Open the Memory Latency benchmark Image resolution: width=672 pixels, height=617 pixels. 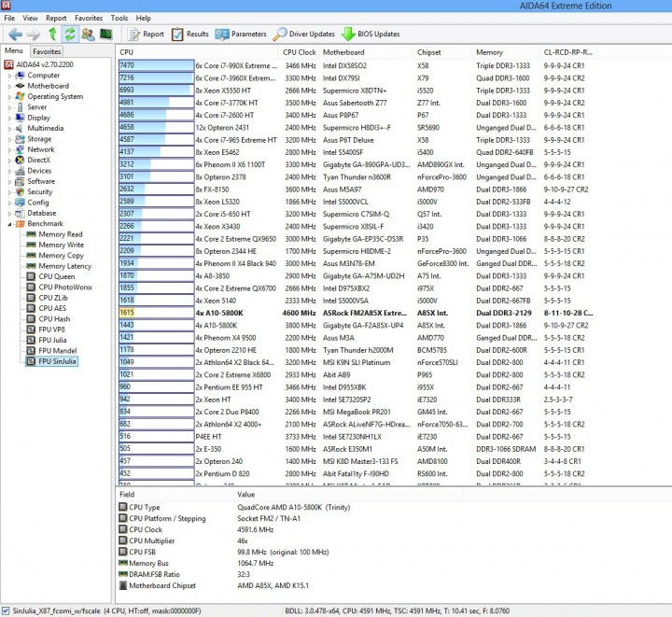click(x=65, y=266)
